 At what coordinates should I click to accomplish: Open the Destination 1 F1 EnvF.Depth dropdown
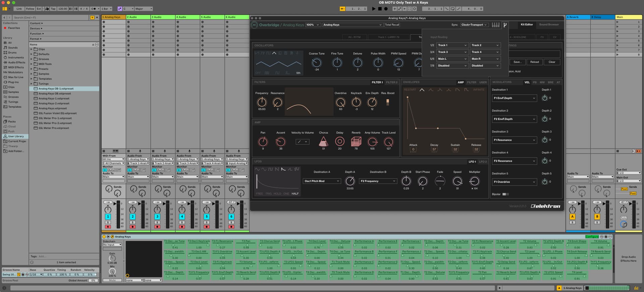514,98
